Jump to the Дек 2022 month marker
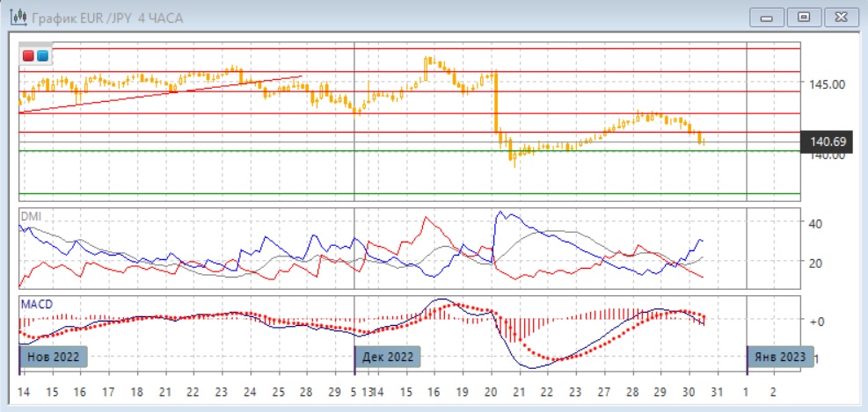The image size is (868, 412). [x=389, y=357]
